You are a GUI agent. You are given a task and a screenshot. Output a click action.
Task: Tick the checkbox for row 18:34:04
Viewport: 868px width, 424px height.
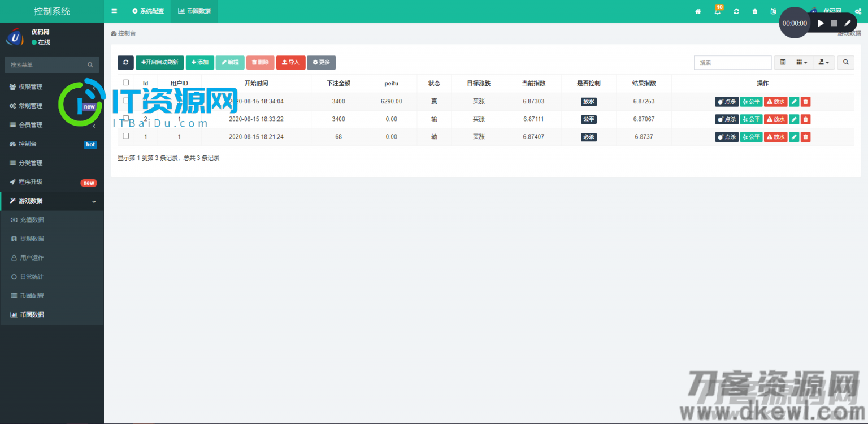126,101
